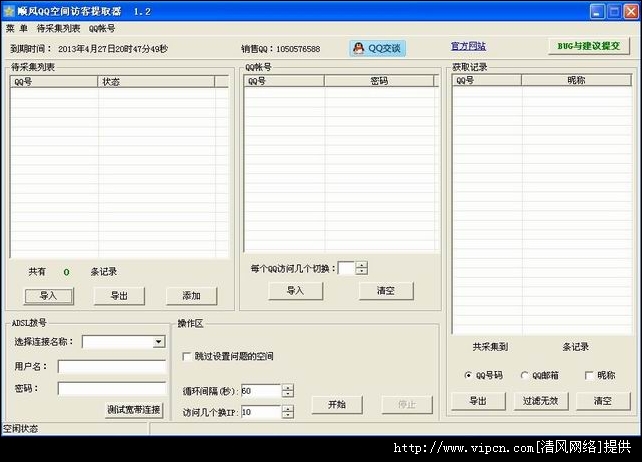Click 清空 in the 获取记录 panel
Image resolution: width=642 pixels, height=462 pixels.
click(603, 401)
